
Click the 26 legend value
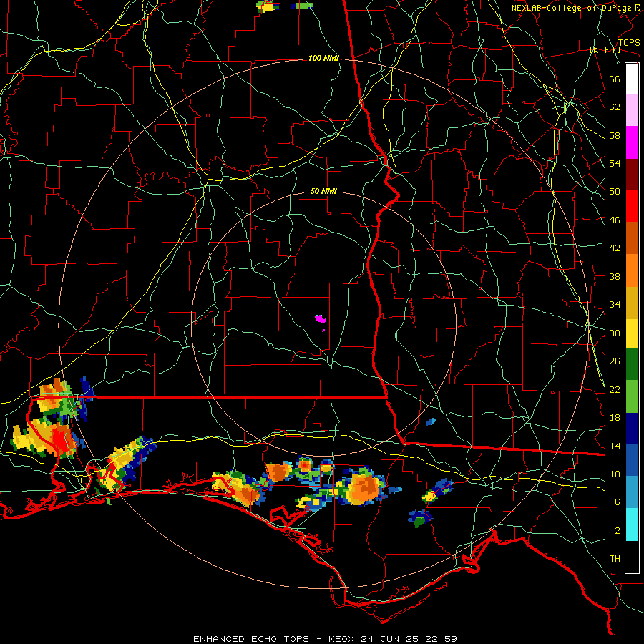coord(615,361)
